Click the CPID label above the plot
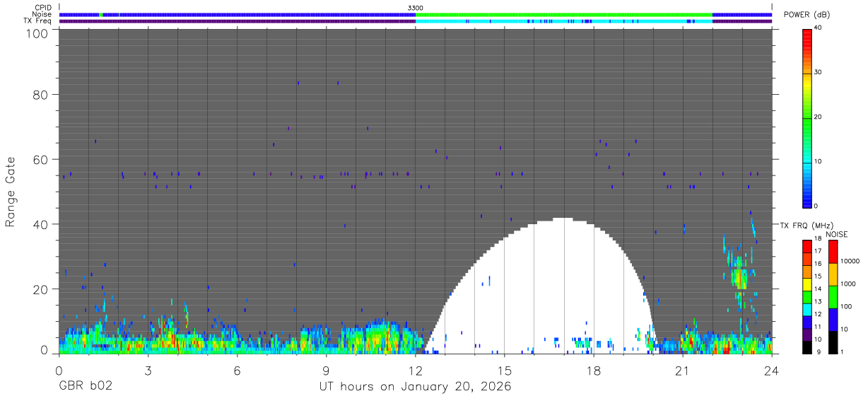Image resolution: width=868 pixels, height=401 pixels. [x=42, y=8]
